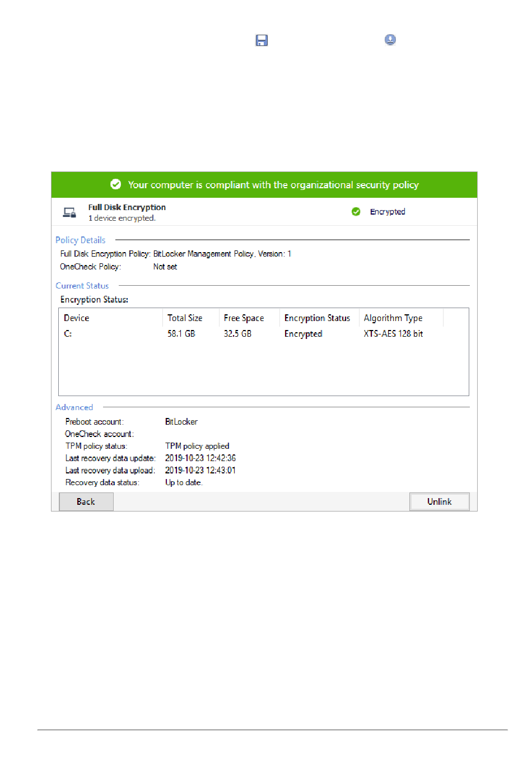The height and width of the screenshot is (767, 532).
Task: Click the Full Disk Encryption Policy line
Action: (x=176, y=254)
